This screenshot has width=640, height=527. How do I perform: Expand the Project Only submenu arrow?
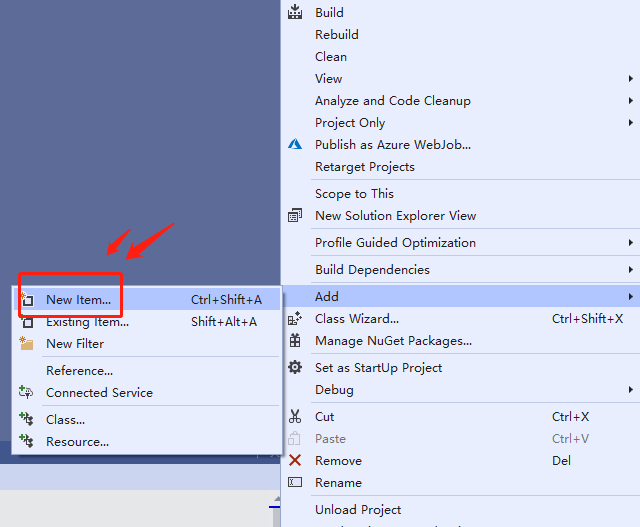point(631,122)
